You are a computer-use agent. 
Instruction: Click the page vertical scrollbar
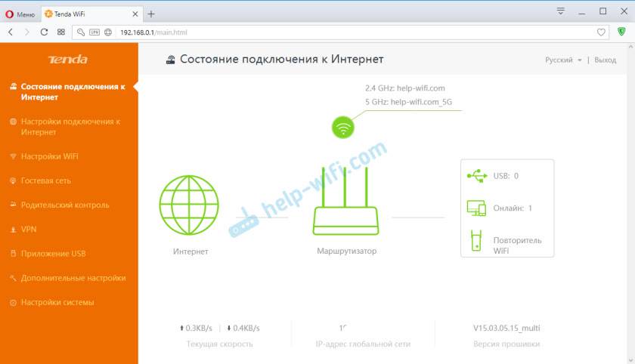[631, 203]
